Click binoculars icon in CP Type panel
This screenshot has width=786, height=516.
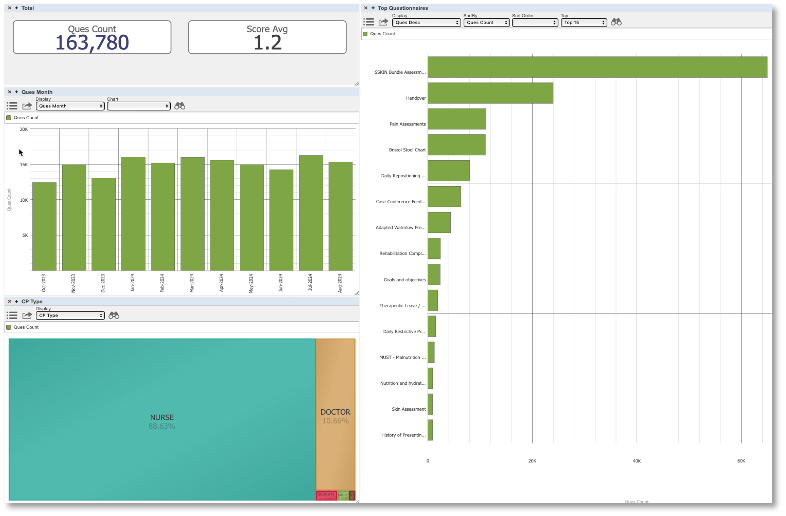(114, 315)
